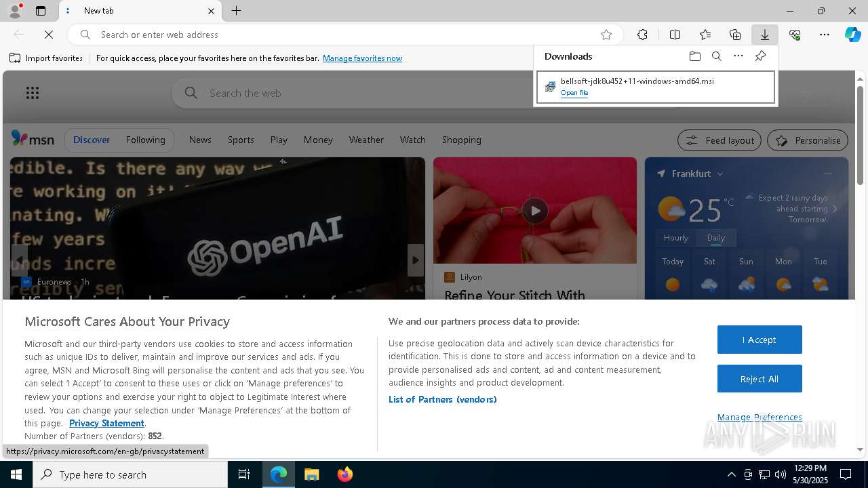Viewport: 868px width, 488px height.
Task: Open List of Partners (vendors) link
Action: click(x=443, y=399)
